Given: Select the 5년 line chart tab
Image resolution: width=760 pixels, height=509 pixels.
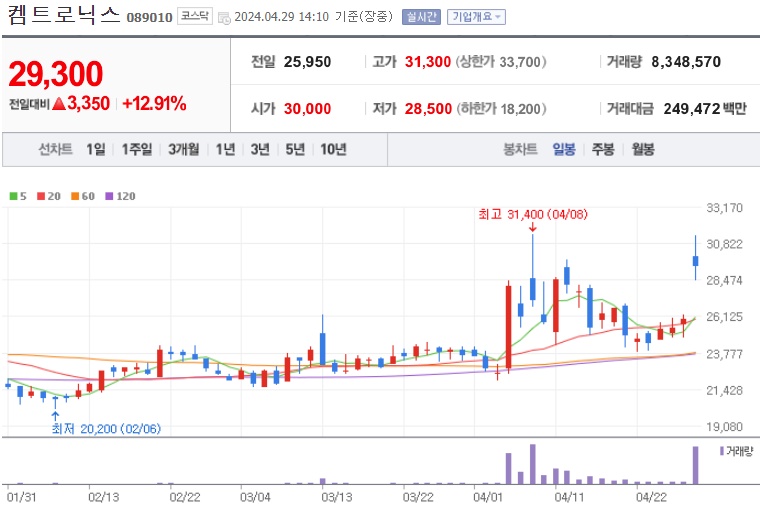Looking at the screenshot, I should [x=295, y=149].
